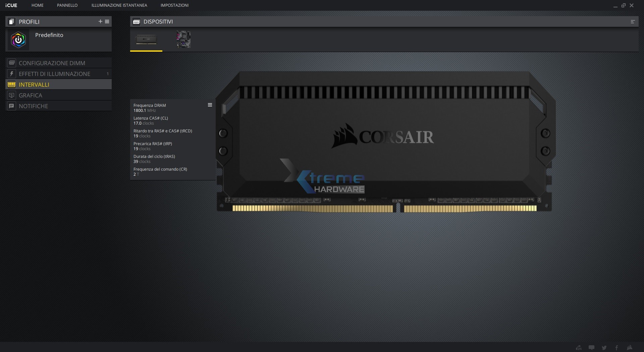Open the Predefinito profile iCUE logo icon
This screenshot has width=644, height=352.
18,40
